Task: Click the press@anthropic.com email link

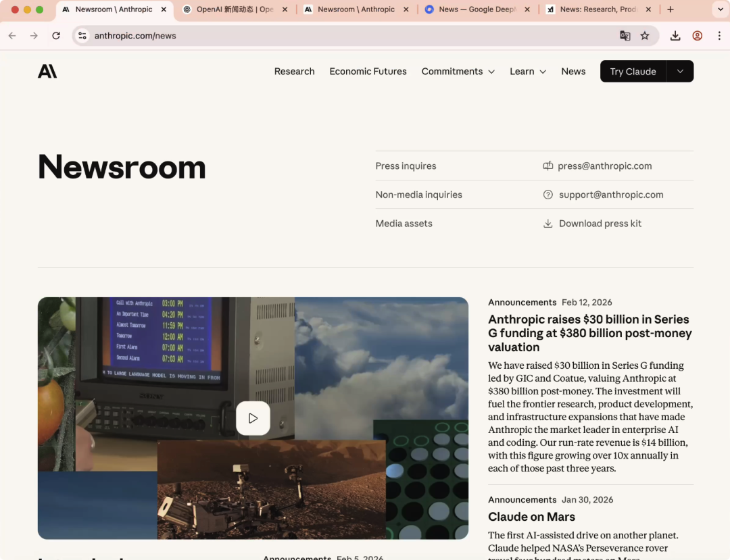Action: coord(605,166)
